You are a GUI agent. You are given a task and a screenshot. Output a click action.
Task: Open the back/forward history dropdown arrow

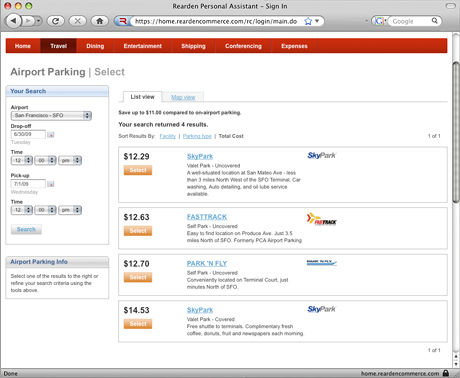[x=39, y=21]
